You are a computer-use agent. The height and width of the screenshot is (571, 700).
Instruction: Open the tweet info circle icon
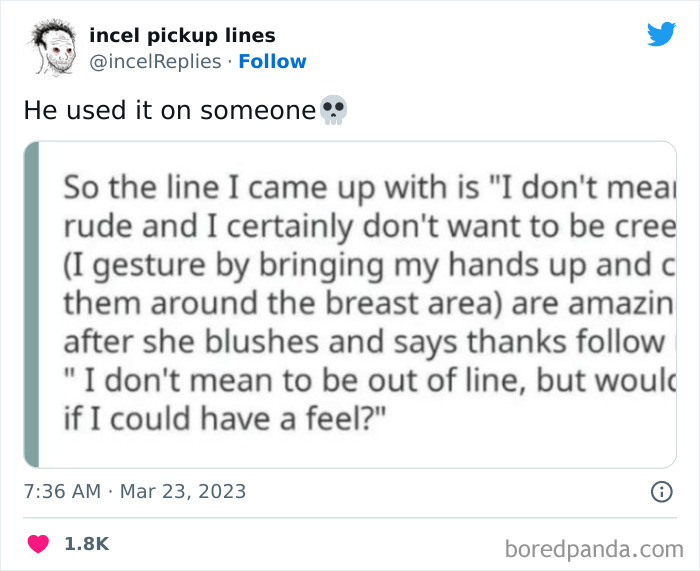click(x=660, y=491)
